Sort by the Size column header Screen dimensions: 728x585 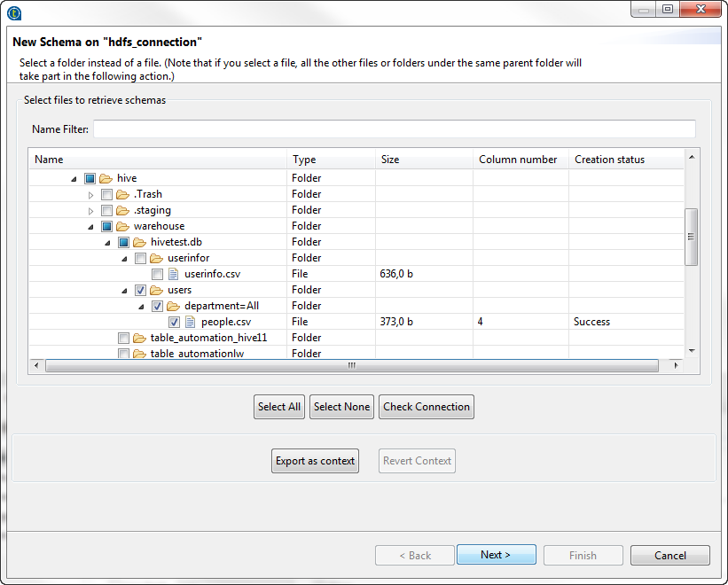coord(424,160)
